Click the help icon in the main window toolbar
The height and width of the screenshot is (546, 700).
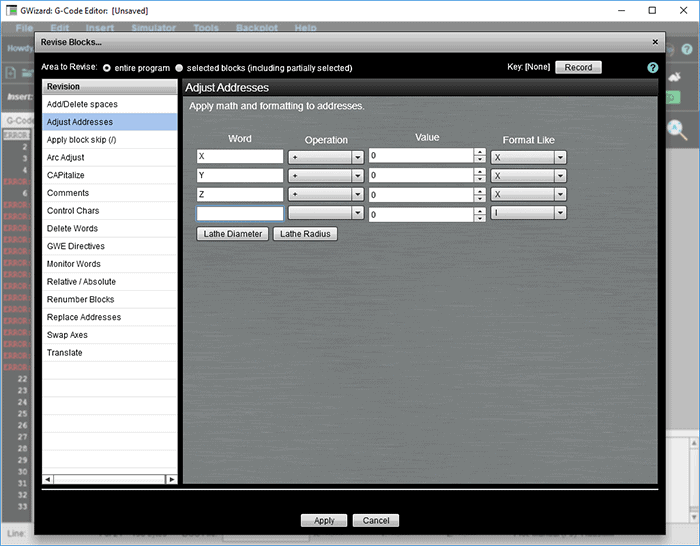(x=687, y=49)
